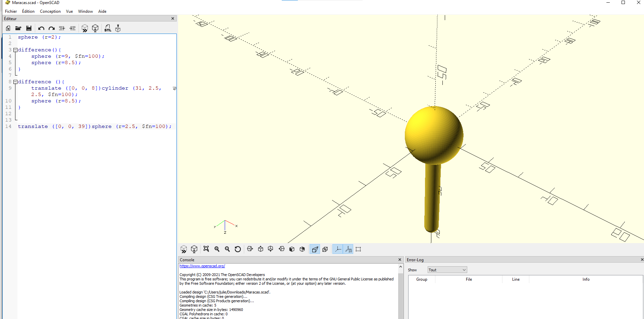Screen dimensions: 644x319
Task: Click the 'cylinder (31, 2.5,' code on line 9
Action: (131, 88)
